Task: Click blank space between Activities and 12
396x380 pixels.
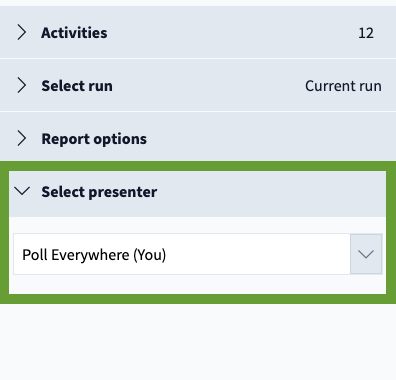Action: click(233, 33)
